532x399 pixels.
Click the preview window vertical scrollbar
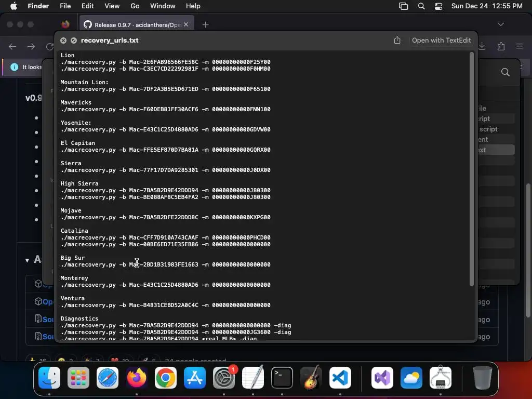[472, 169]
